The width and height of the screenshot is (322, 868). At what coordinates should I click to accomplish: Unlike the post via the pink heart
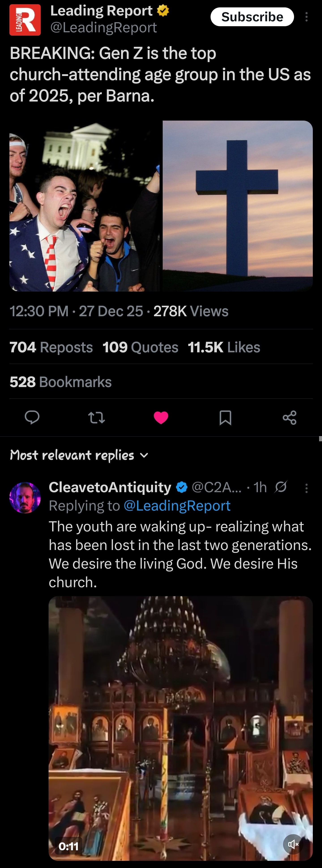pos(161,418)
